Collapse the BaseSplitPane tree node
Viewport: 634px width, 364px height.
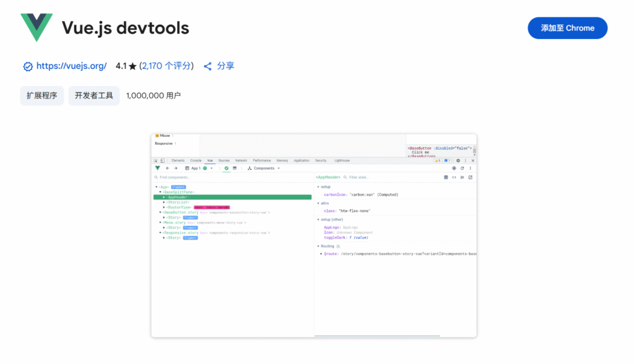tap(160, 192)
